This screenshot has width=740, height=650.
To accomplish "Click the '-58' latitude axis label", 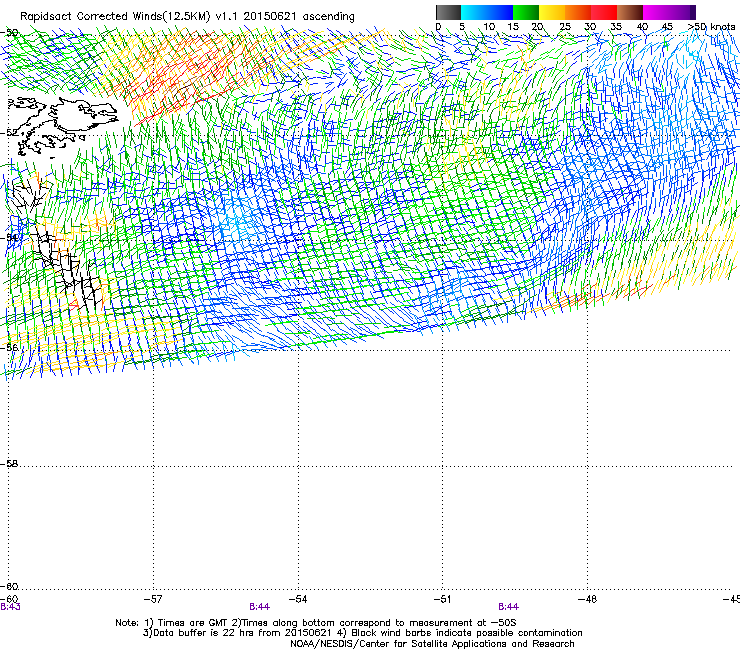I will 9,464.
